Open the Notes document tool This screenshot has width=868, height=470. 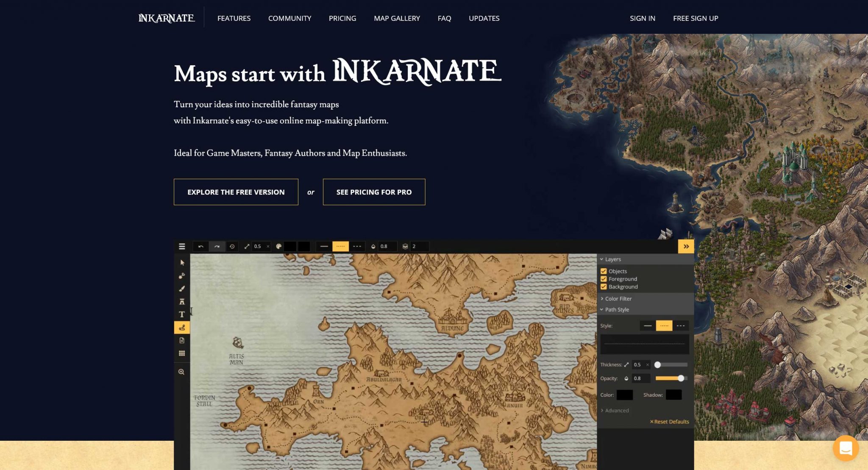pyautogui.click(x=182, y=340)
